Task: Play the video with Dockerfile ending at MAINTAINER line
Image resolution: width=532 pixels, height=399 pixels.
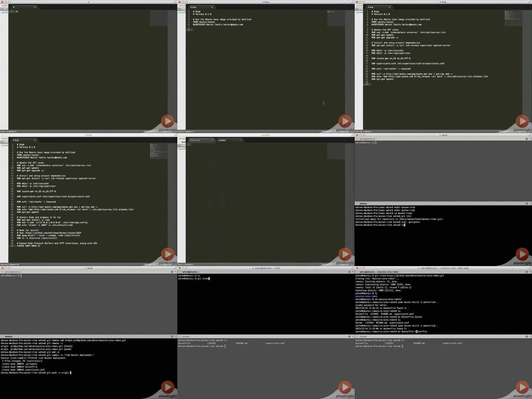Action: point(345,121)
